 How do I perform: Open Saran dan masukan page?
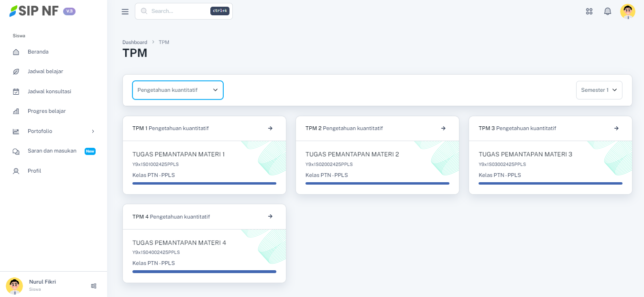pos(52,151)
